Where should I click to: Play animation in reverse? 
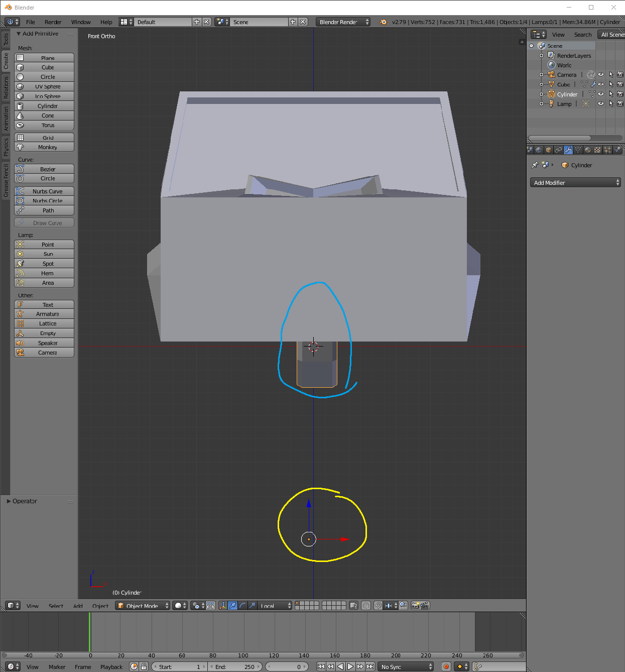340,666
